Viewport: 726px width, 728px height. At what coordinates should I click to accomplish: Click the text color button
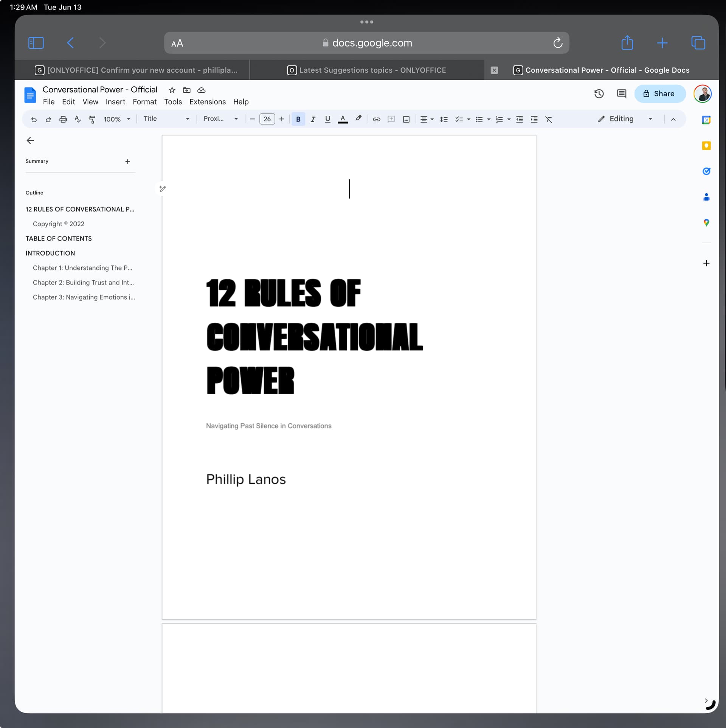[x=343, y=120]
